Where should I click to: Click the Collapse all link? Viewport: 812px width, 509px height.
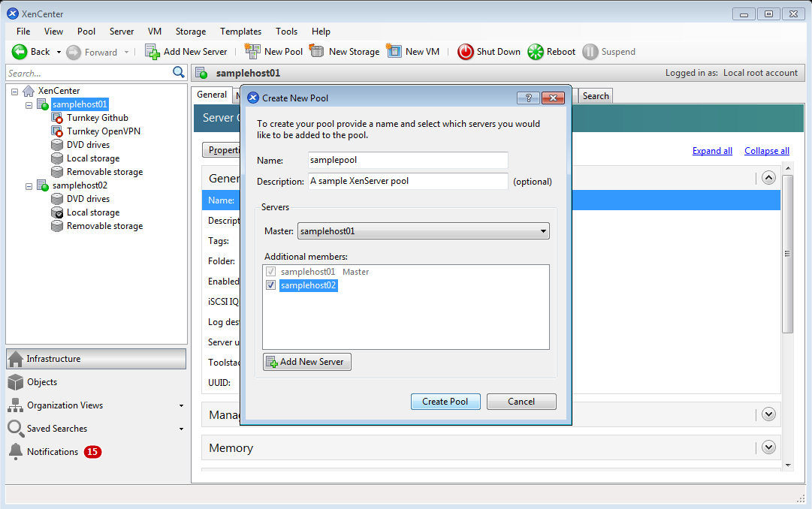[766, 151]
